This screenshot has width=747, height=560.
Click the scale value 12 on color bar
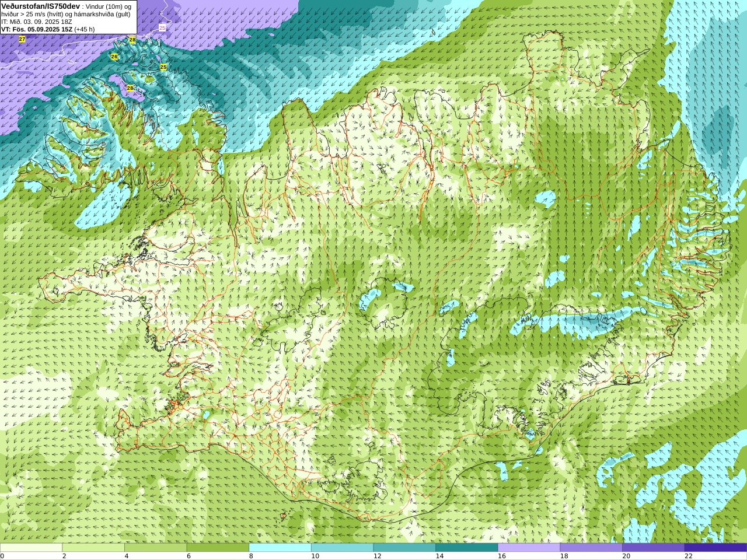[x=378, y=556]
